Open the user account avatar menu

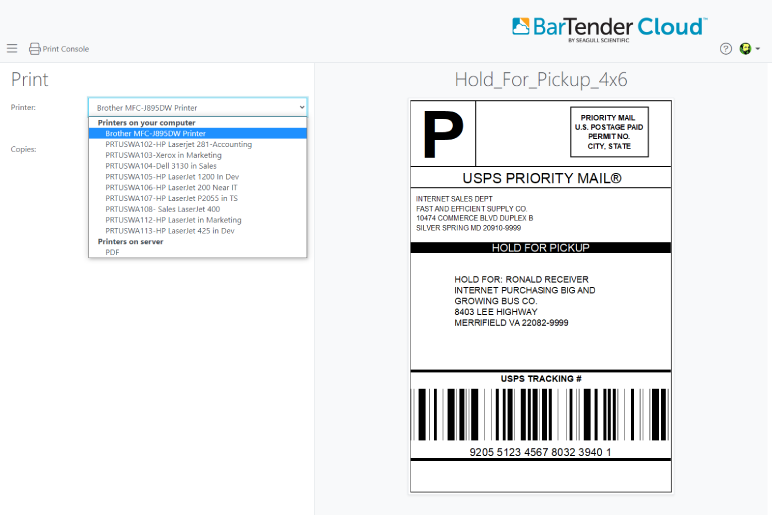click(745, 48)
